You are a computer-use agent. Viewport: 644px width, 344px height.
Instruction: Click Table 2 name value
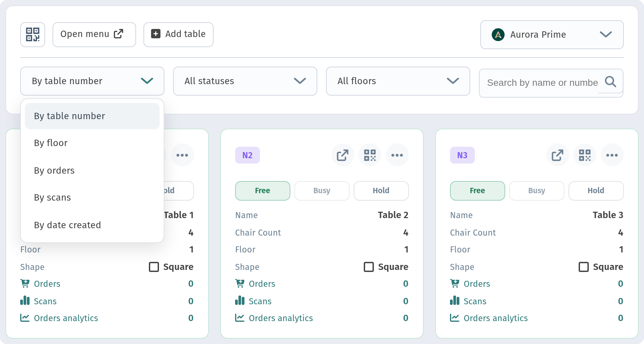tap(393, 215)
